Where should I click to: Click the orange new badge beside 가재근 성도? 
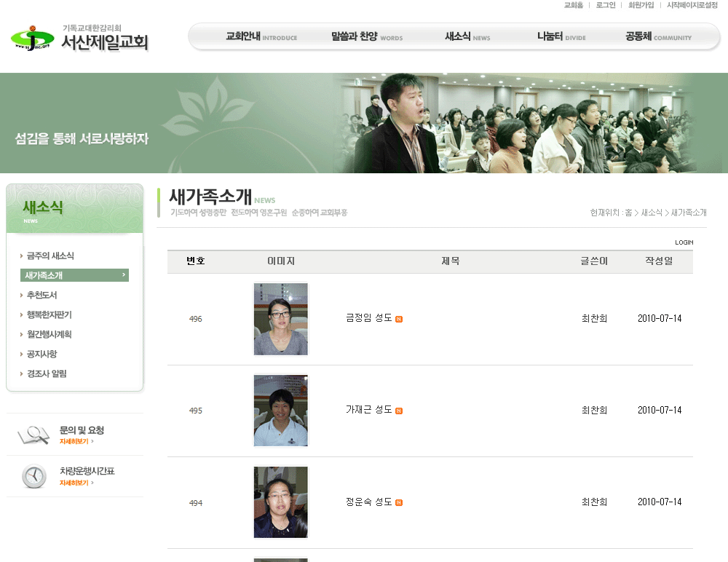[x=399, y=411]
